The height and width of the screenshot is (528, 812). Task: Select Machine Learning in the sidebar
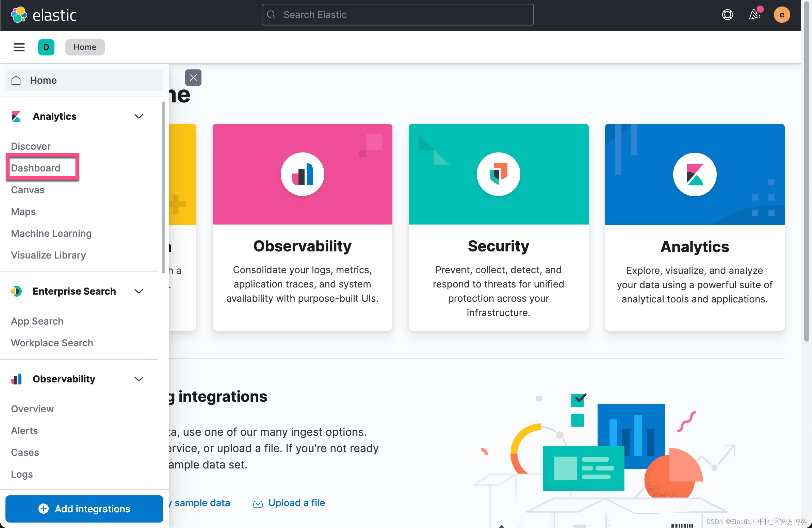pyautogui.click(x=51, y=233)
